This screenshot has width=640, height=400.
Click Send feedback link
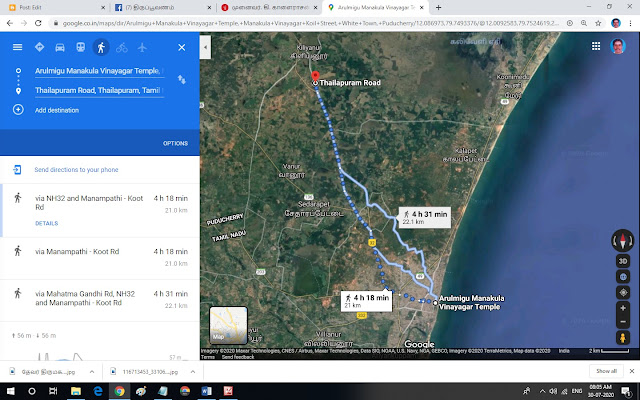click(238, 357)
